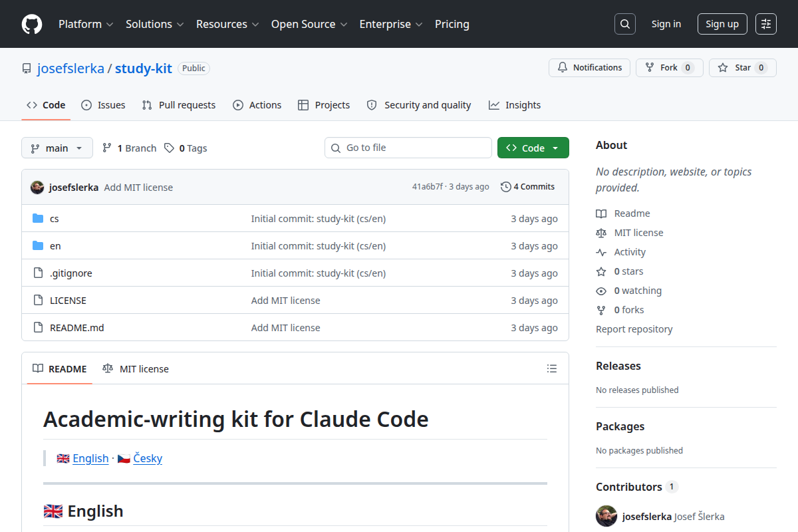Select the Code repository tab

pos(46,105)
